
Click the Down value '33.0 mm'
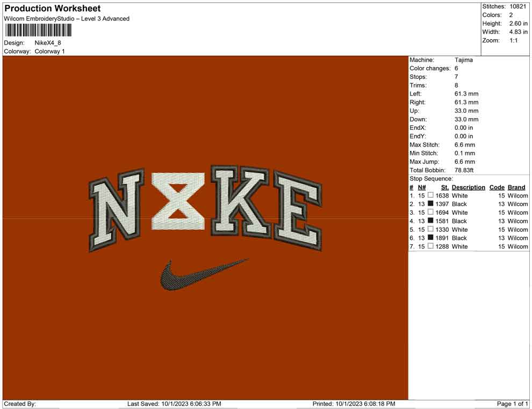pos(466,119)
